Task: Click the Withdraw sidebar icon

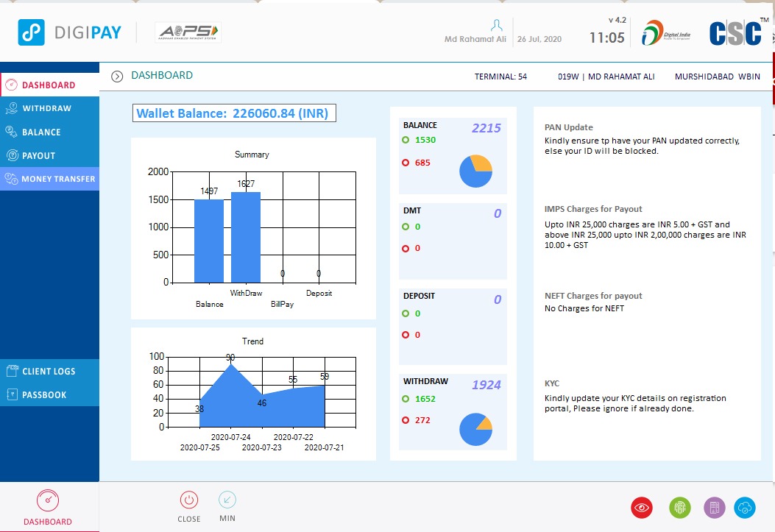Action: (x=11, y=107)
